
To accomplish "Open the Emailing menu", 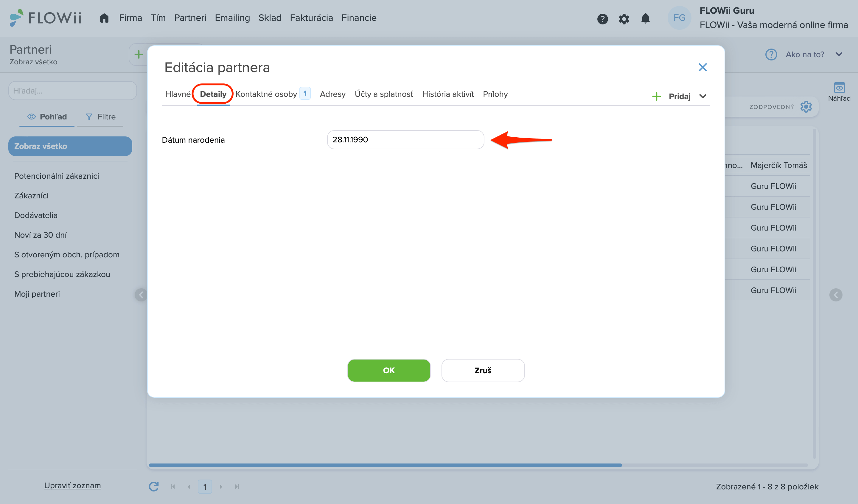I will pyautogui.click(x=232, y=18).
